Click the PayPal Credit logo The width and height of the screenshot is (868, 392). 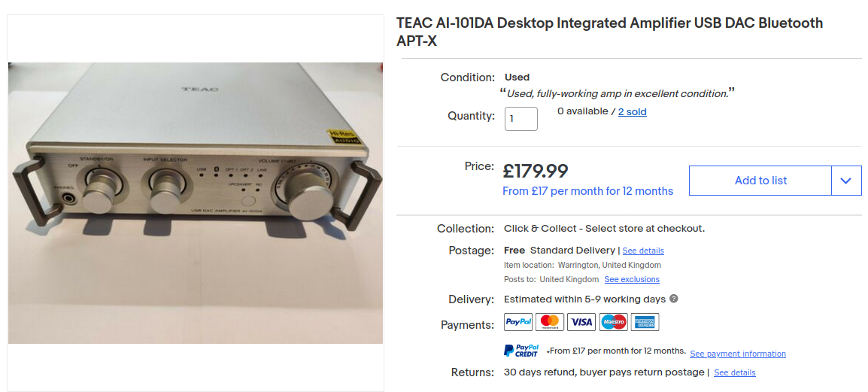(x=521, y=351)
